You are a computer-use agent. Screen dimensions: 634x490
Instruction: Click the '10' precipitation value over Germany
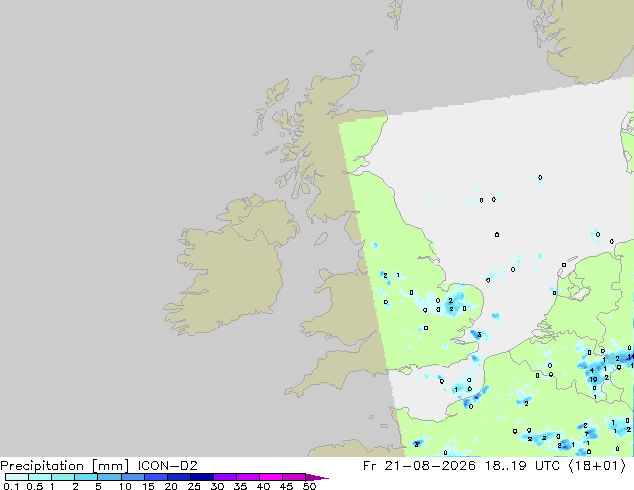pyautogui.click(x=593, y=380)
